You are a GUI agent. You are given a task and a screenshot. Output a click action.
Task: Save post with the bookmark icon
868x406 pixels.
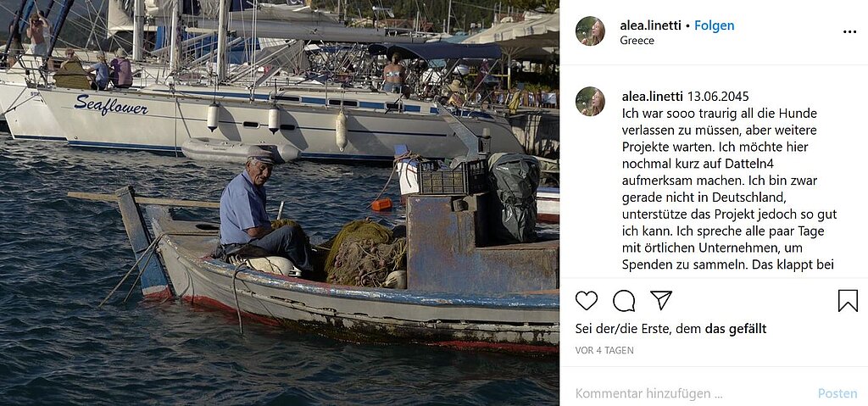[x=848, y=301]
